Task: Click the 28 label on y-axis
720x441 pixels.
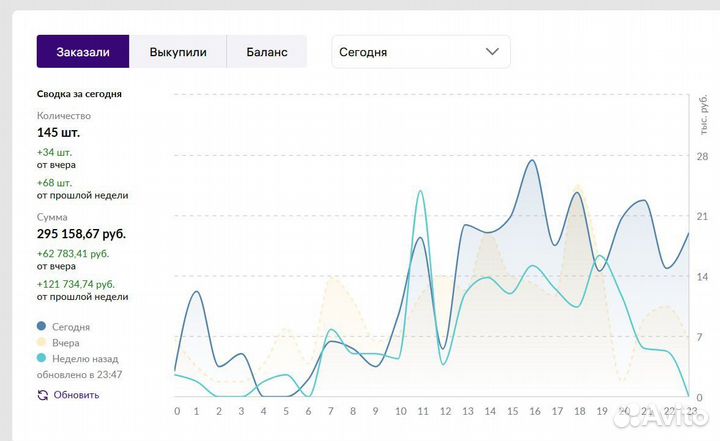Action: point(702,156)
